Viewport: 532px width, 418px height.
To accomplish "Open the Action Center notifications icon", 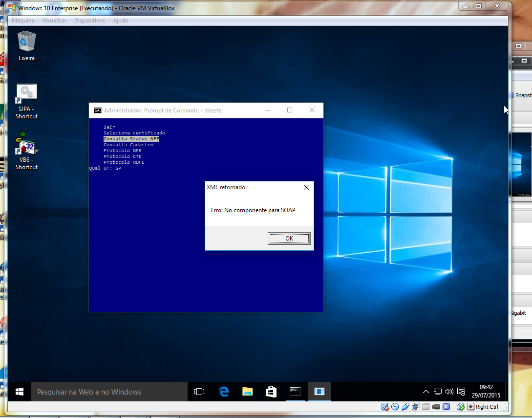I will tap(461, 392).
